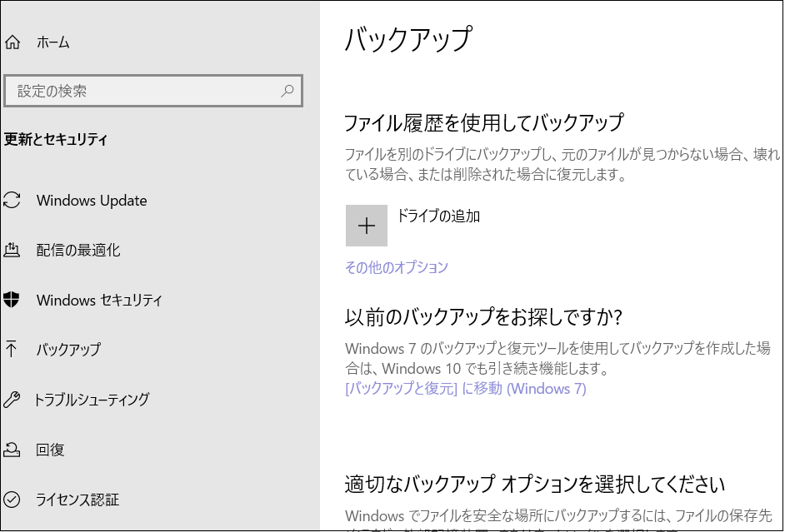Focus the 設定の検索 search field
The height and width of the screenshot is (532, 785).
click(142, 91)
